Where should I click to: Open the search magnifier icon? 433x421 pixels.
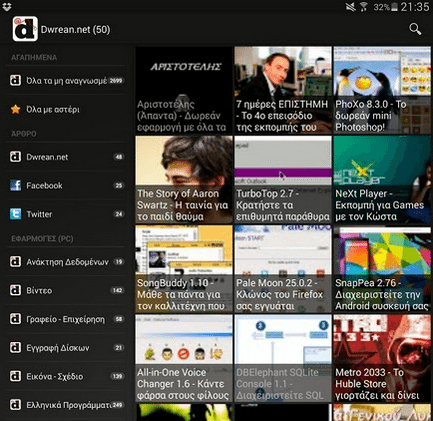[415, 29]
